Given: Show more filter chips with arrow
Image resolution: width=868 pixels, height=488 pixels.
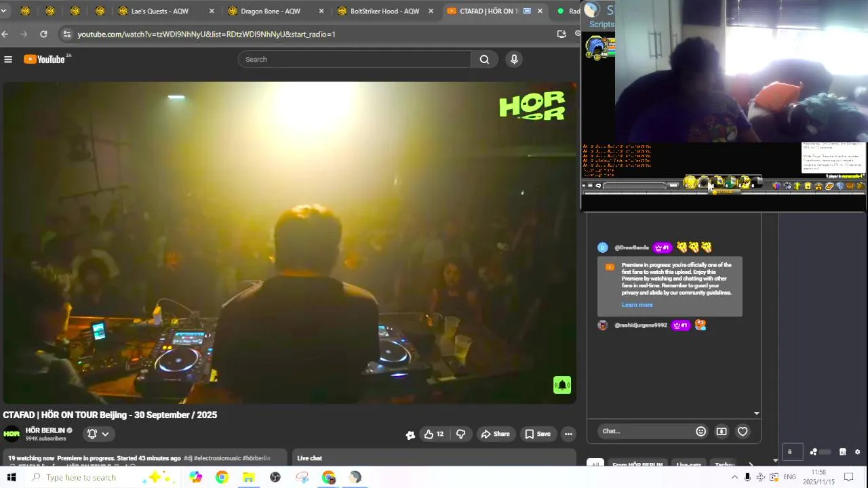Looking at the screenshot, I should coord(751,465).
